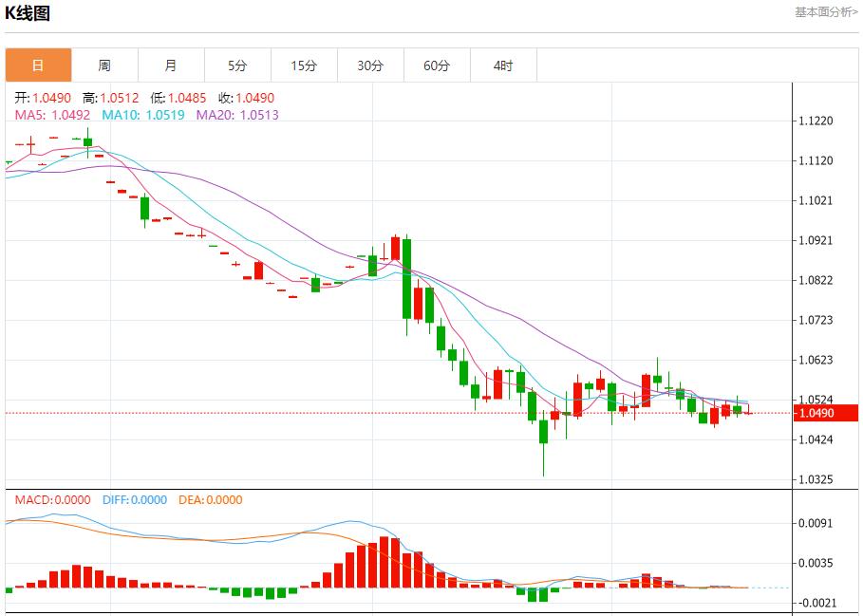This screenshot has width=863, height=616.
Task: Click the K线图 panel title
Action: [28, 13]
